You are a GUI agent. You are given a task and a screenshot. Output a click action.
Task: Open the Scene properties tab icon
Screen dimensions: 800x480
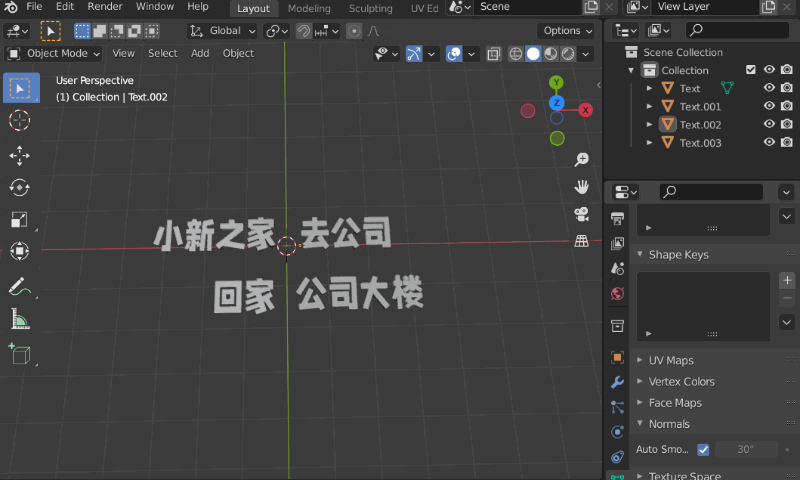pyautogui.click(x=617, y=268)
